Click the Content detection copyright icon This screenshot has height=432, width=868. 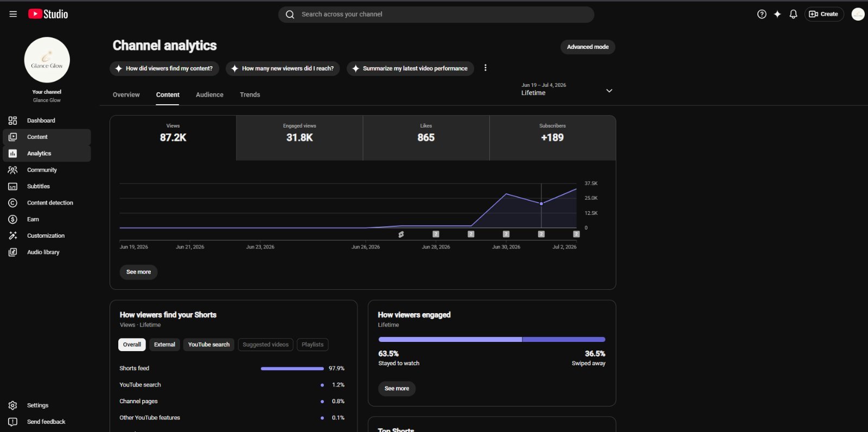(x=12, y=203)
